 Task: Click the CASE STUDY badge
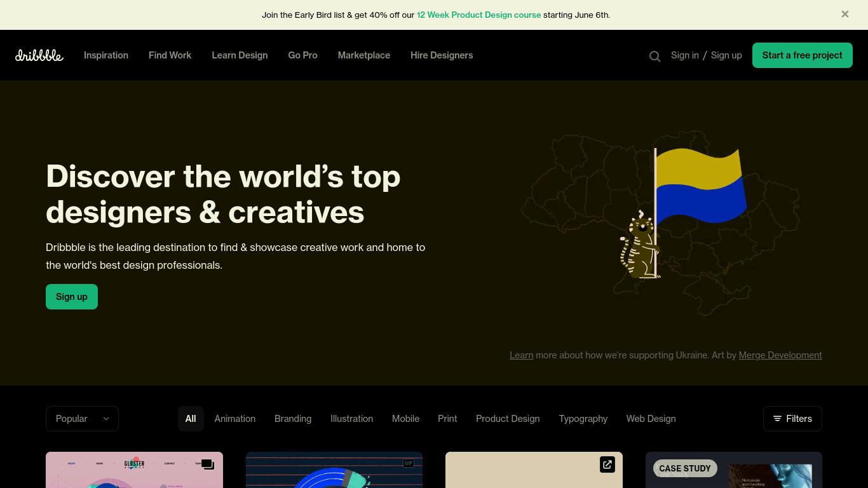[x=685, y=468]
